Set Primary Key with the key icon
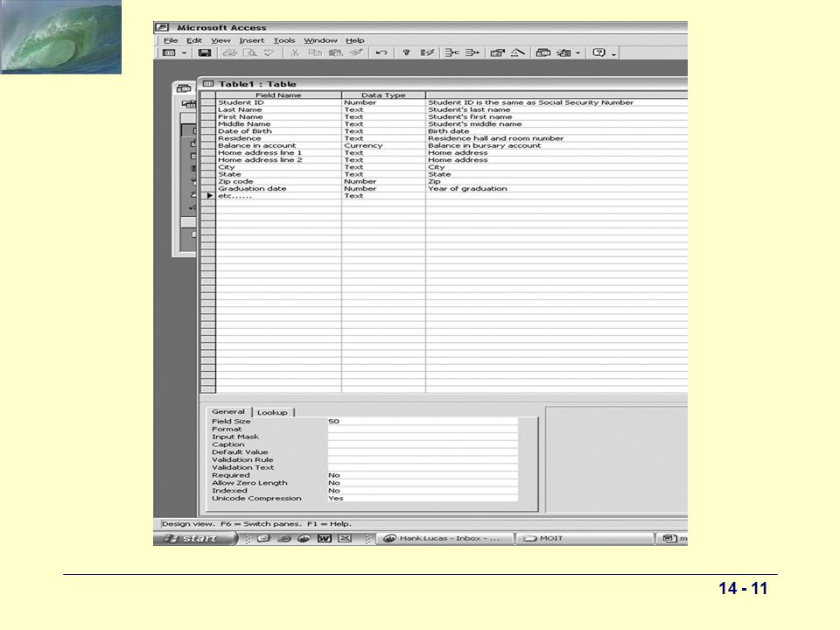The height and width of the screenshot is (630, 840). [x=406, y=52]
